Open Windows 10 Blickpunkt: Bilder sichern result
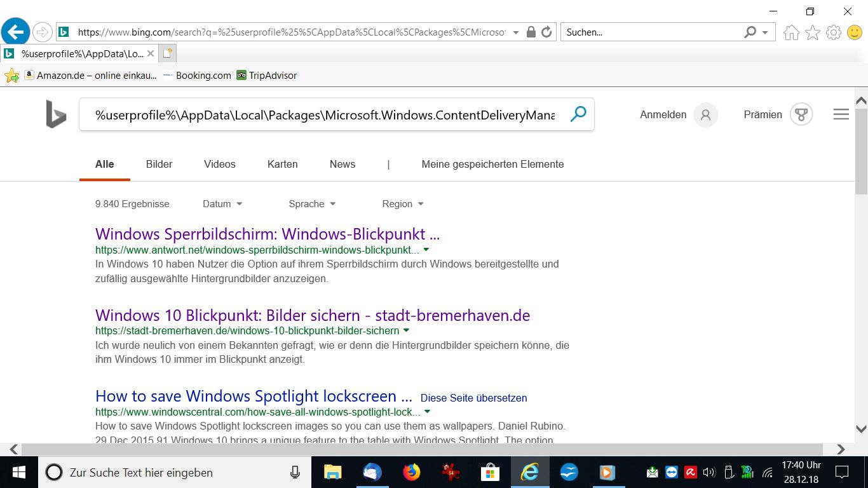The image size is (868, 488). (313, 315)
